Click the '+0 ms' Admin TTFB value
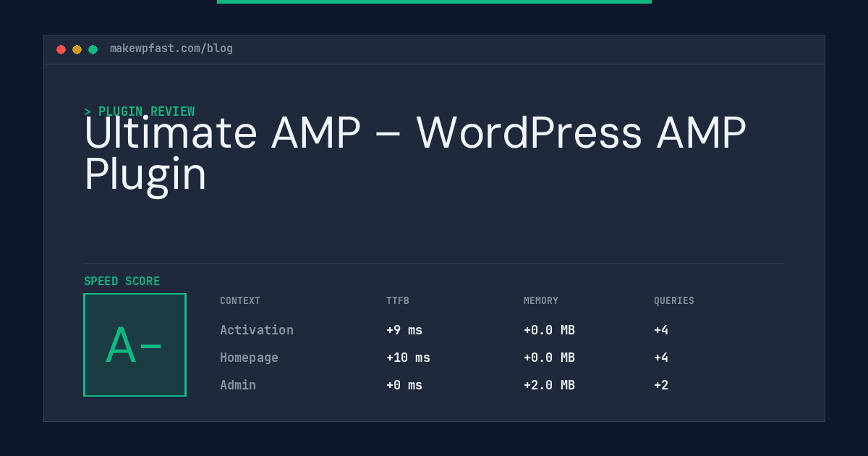The height and width of the screenshot is (456, 868). click(404, 385)
